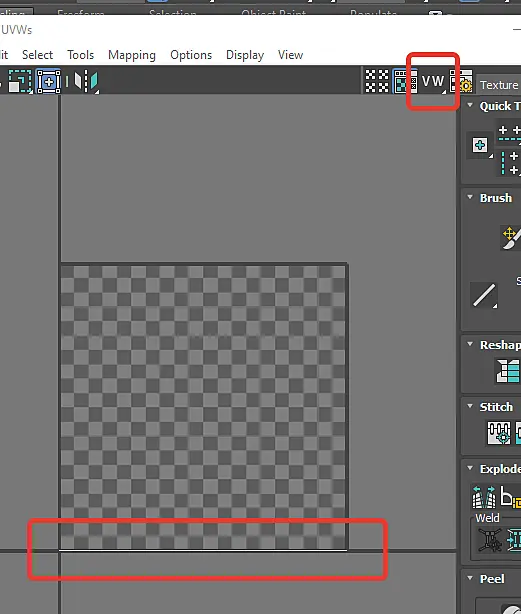The height and width of the screenshot is (614, 521).
Task: Click the brush falloff line icon
Action: 485,295
